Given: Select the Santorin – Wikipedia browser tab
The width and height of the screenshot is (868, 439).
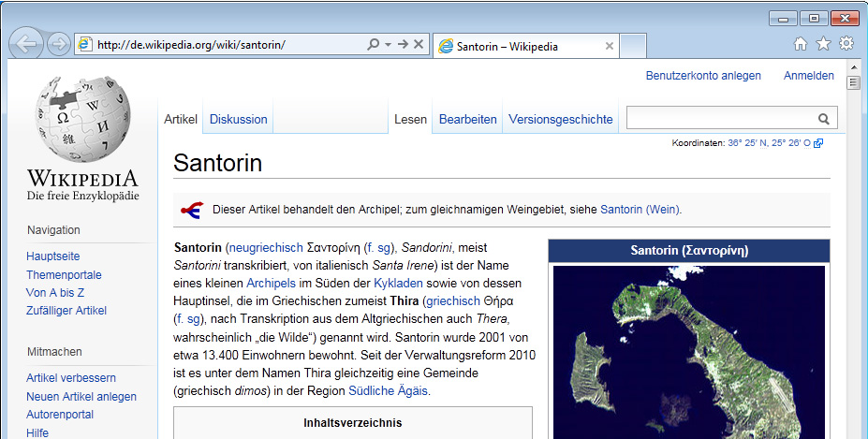Looking at the screenshot, I should coord(525,46).
